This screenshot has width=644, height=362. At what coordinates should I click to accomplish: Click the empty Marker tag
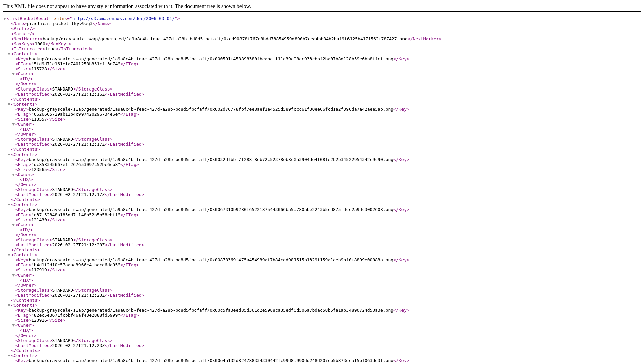(x=23, y=34)
